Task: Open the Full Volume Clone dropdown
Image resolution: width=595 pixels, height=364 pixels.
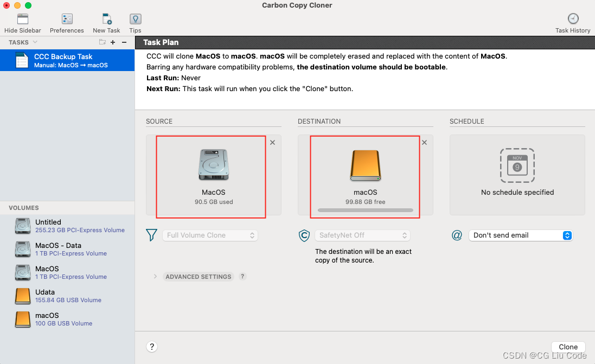Action: [210, 235]
